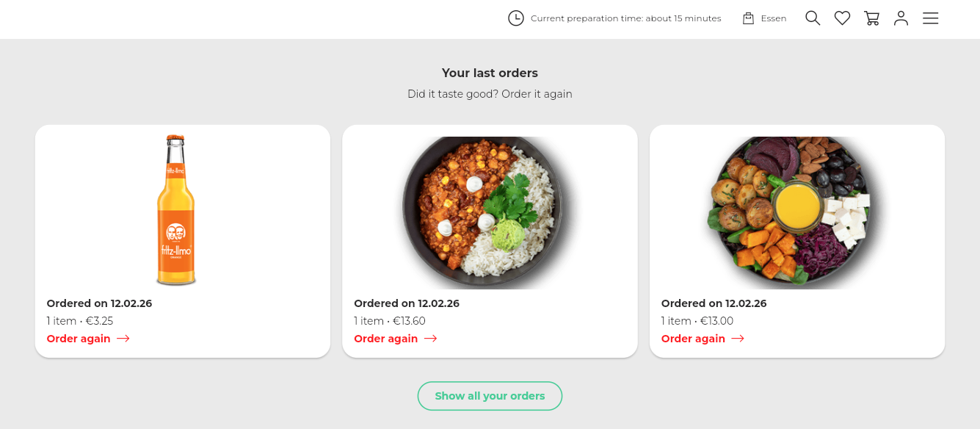980x429 pixels.
Task: Reorder the €3.25 fritz-limo order
Action: click(x=79, y=339)
